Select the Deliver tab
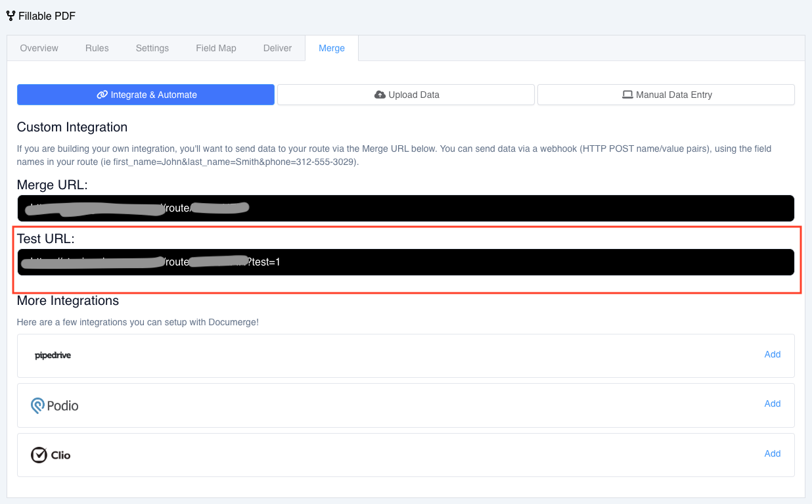This screenshot has height=504, width=812. point(277,48)
